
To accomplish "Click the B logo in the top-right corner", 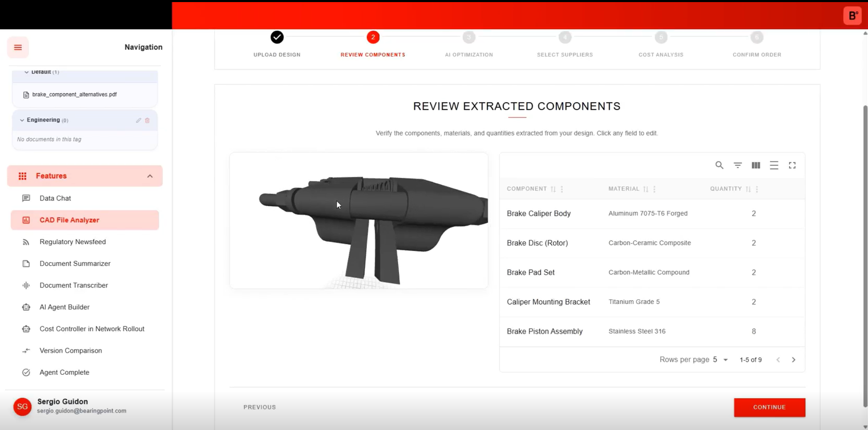I will pyautogui.click(x=852, y=16).
